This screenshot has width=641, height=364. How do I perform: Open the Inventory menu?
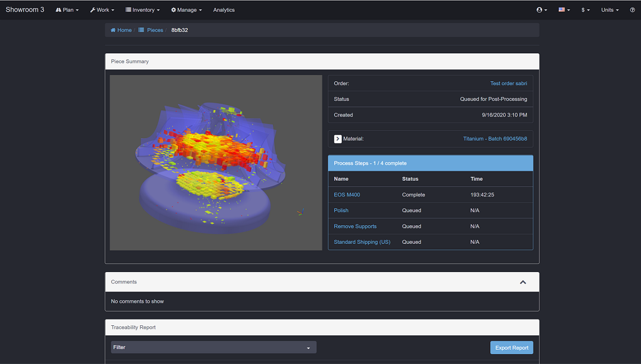pyautogui.click(x=143, y=10)
